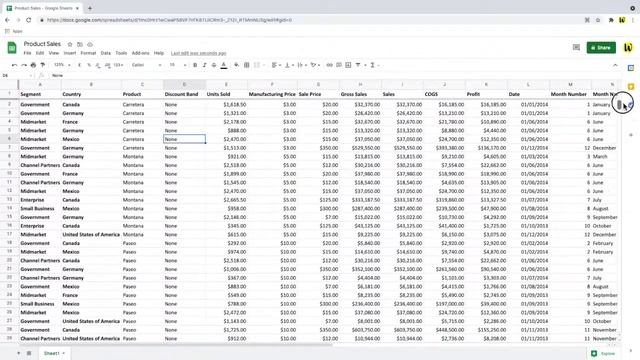
Task: Open the text wrapping dropdown
Action: coord(302,65)
